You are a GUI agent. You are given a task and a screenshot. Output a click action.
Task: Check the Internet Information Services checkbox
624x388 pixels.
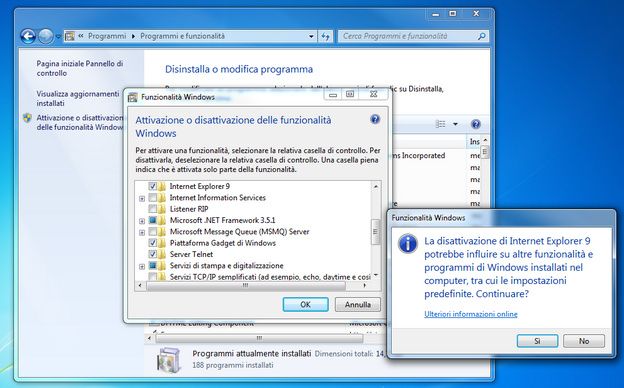(x=152, y=198)
